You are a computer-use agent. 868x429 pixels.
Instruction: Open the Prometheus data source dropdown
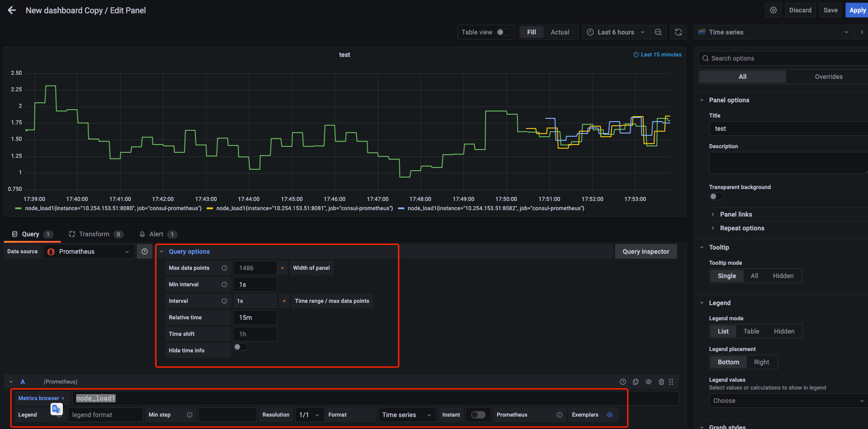[x=89, y=251]
